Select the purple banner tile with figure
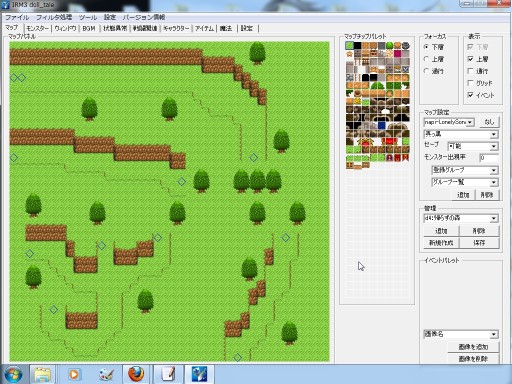The image size is (512, 384). click(x=390, y=157)
